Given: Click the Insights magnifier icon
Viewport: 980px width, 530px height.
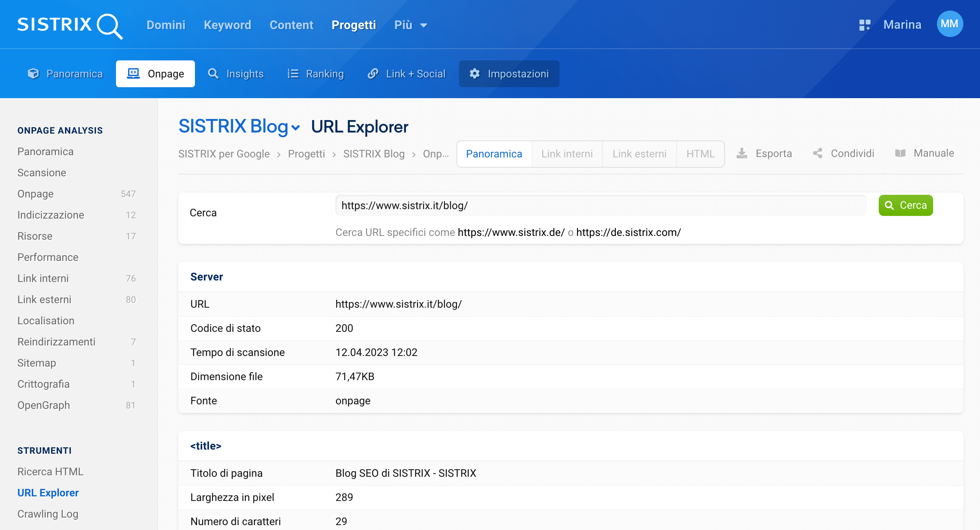Looking at the screenshot, I should point(213,74).
